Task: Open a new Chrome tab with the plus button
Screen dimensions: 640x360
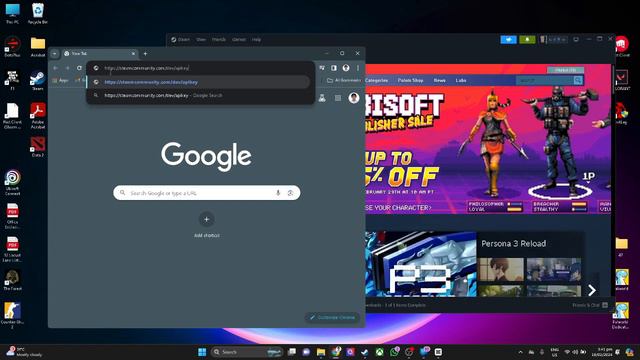Action: (145, 53)
